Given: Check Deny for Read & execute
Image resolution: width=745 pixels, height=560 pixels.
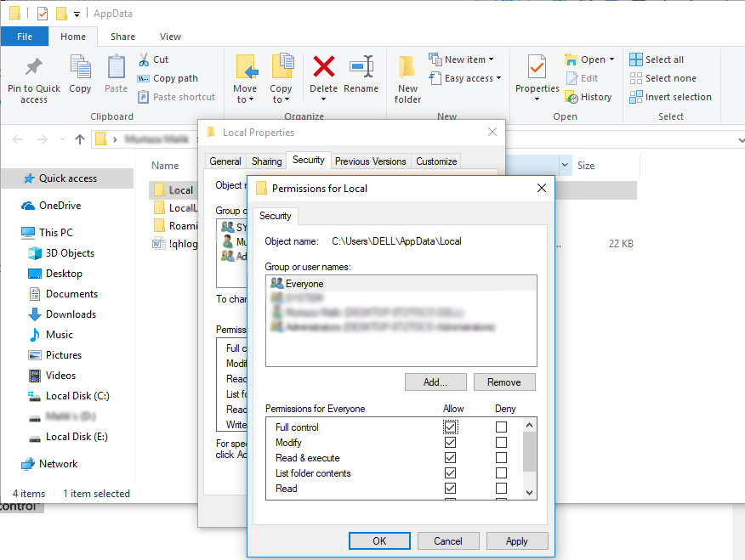Looking at the screenshot, I should pos(501,457).
